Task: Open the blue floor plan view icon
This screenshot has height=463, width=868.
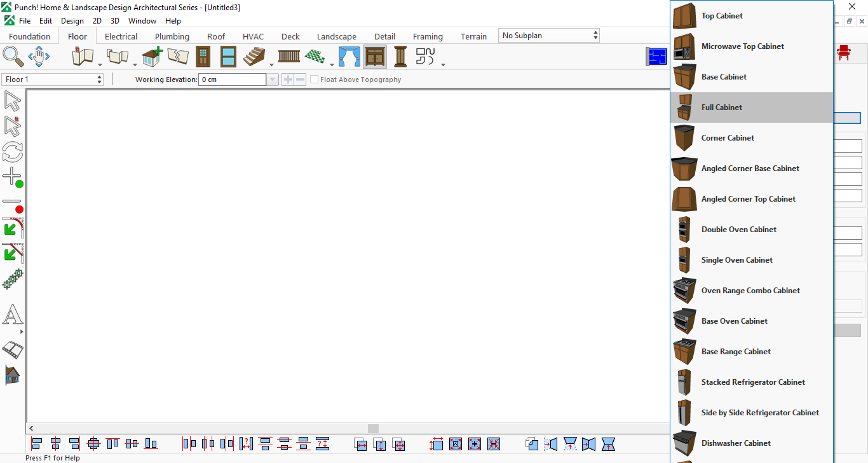Action: [656, 57]
